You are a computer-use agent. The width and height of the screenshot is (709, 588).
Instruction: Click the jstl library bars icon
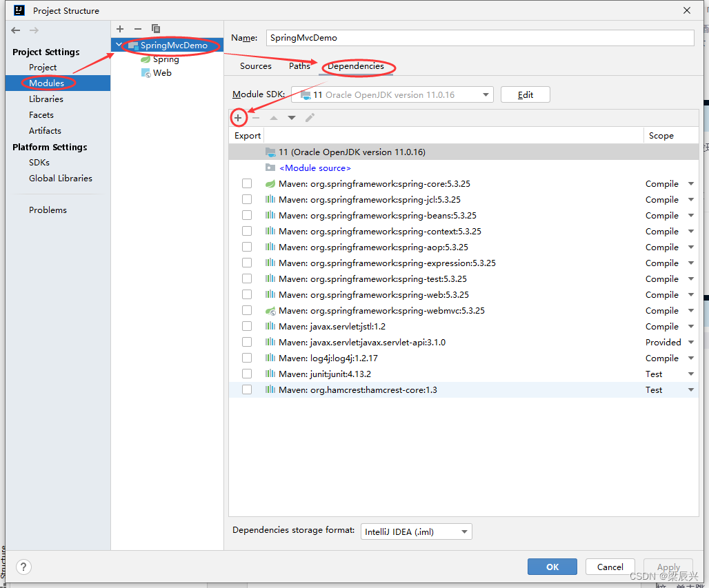(270, 326)
